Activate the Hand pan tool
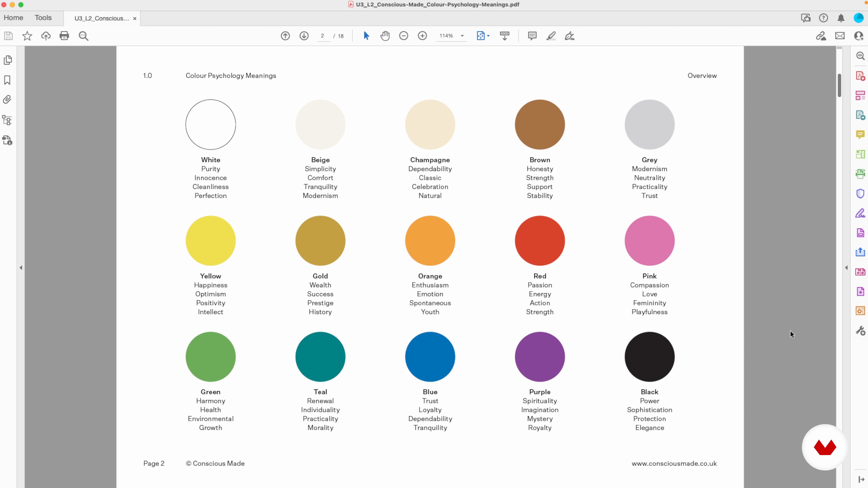This screenshot has width=868, height=488. tap(385, 36)
